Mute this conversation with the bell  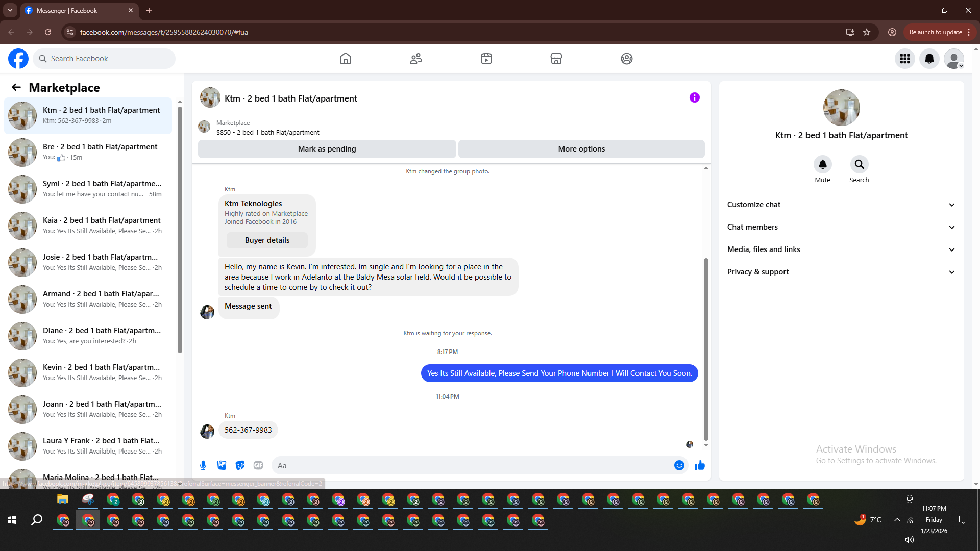coord(822,164)
